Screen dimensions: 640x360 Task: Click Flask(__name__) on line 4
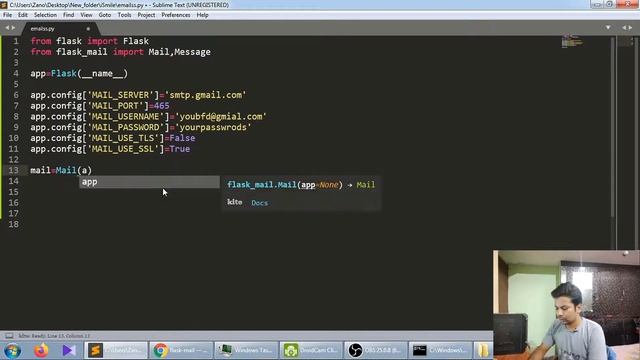pos(89,73)
